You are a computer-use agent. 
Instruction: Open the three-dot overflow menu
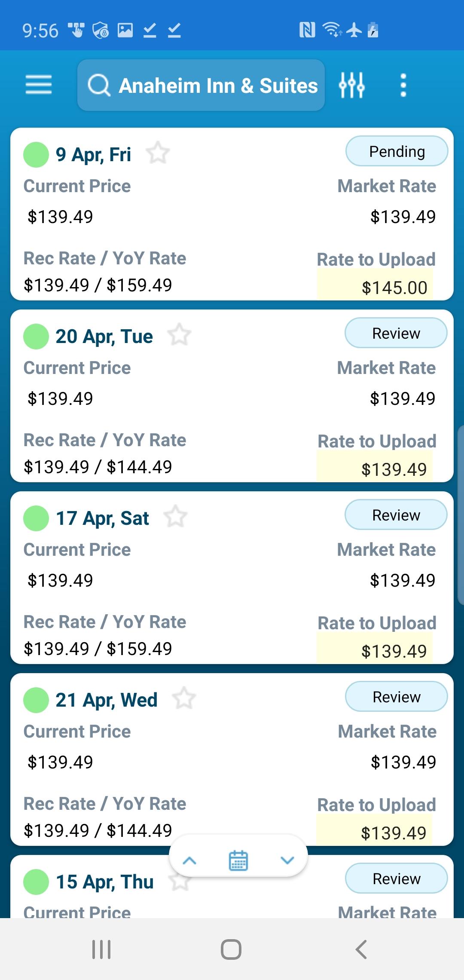pos(403,85)
